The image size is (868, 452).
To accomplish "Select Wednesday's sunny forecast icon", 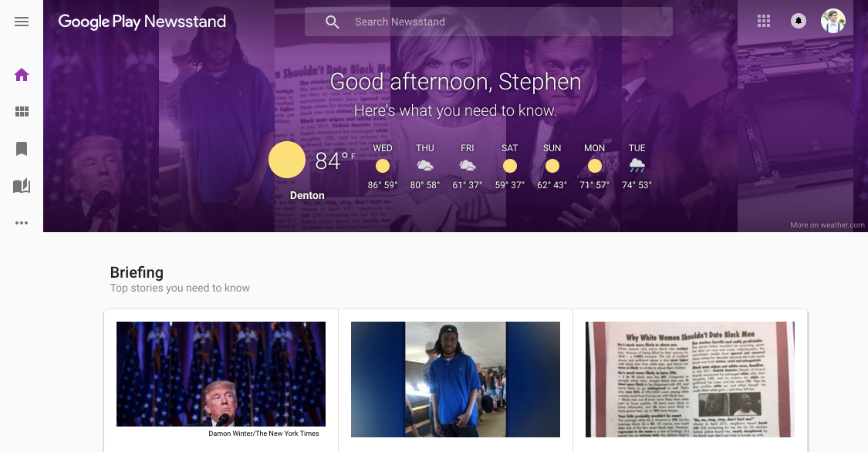I will pos(382,165).
